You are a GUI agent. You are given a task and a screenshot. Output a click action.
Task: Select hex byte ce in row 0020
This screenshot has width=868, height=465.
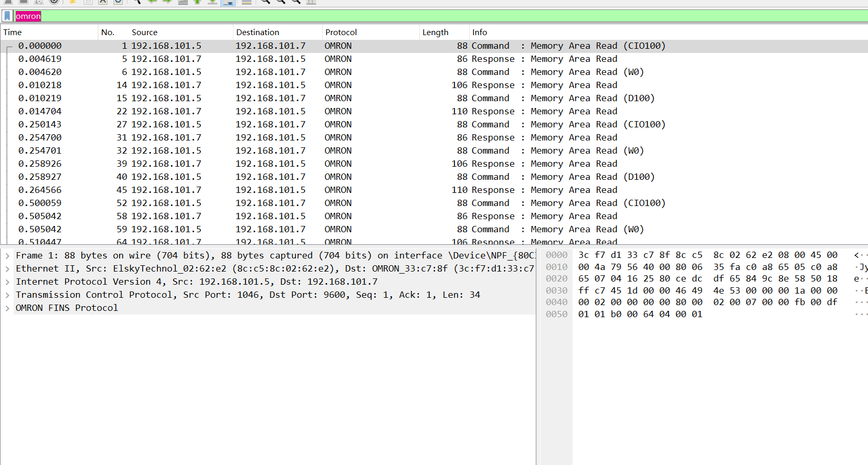pos(681,279)
